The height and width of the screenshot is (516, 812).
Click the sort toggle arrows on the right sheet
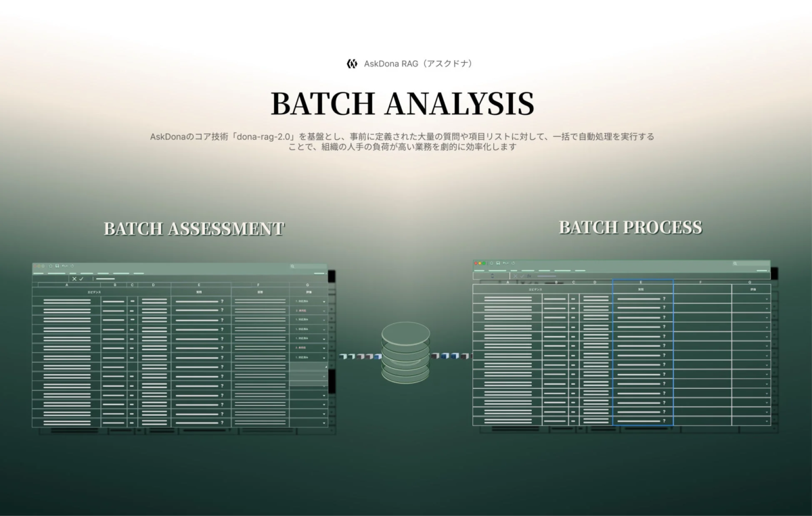point(493,275)
